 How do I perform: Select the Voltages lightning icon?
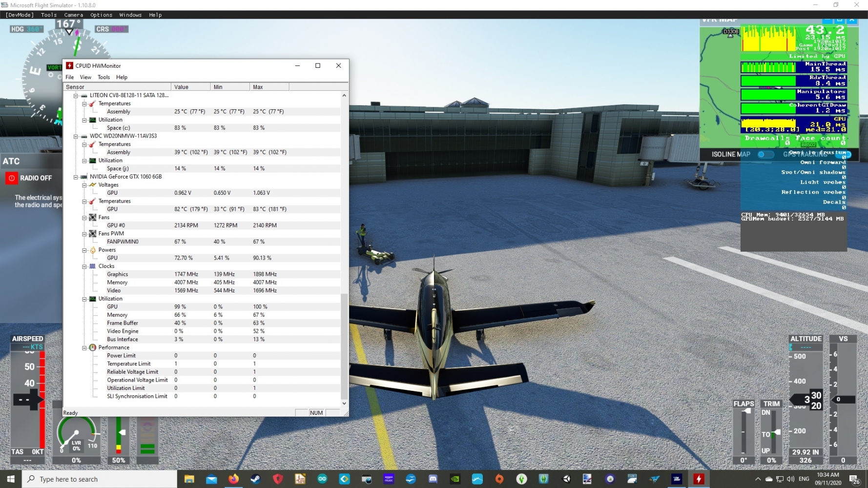(93, 185)
